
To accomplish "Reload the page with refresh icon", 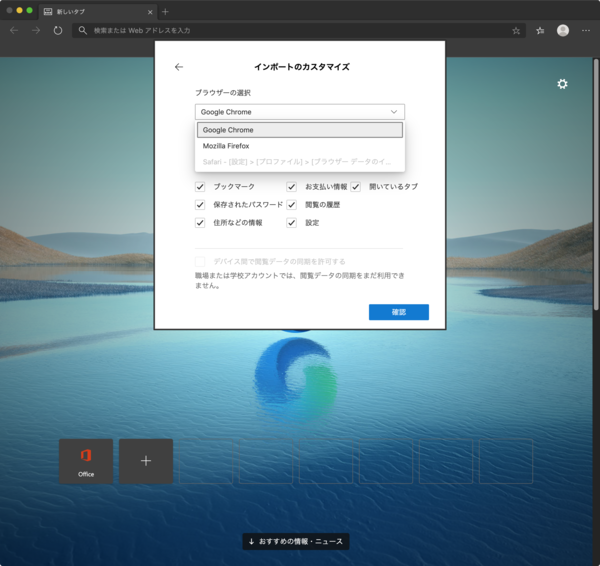I will 58,30.
